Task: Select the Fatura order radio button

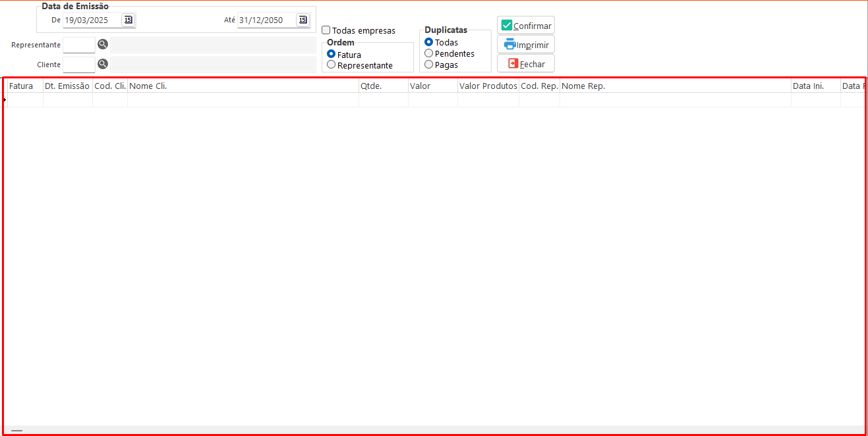Action: coord(332,55)
